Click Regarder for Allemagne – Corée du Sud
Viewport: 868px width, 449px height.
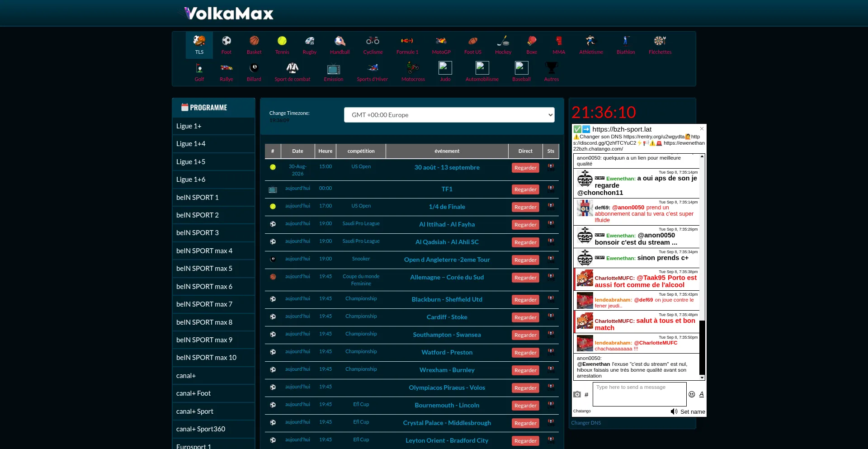coord(525,278)
